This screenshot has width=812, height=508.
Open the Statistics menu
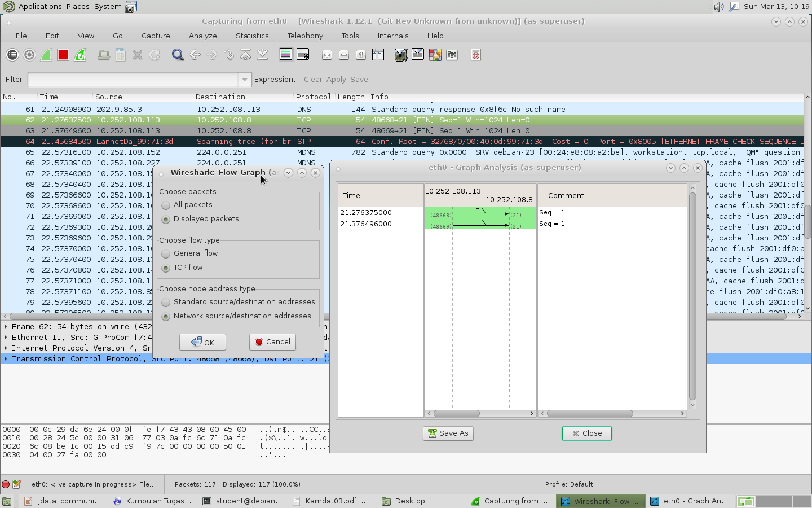click(x=252, y=36)
